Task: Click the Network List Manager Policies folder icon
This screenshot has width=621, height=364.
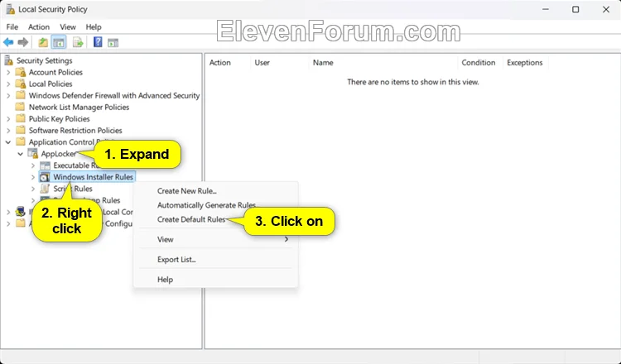Action: click(x=20, y=107)
